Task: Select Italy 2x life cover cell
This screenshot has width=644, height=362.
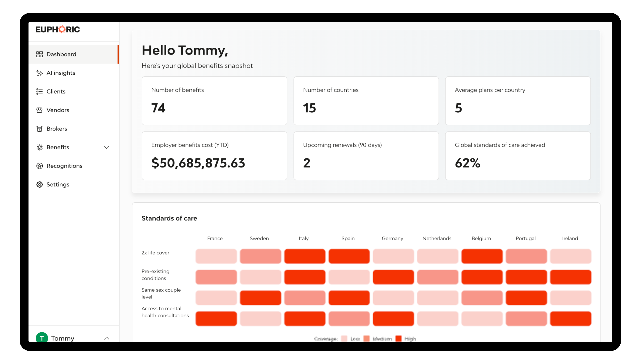Action: [305, 256]
